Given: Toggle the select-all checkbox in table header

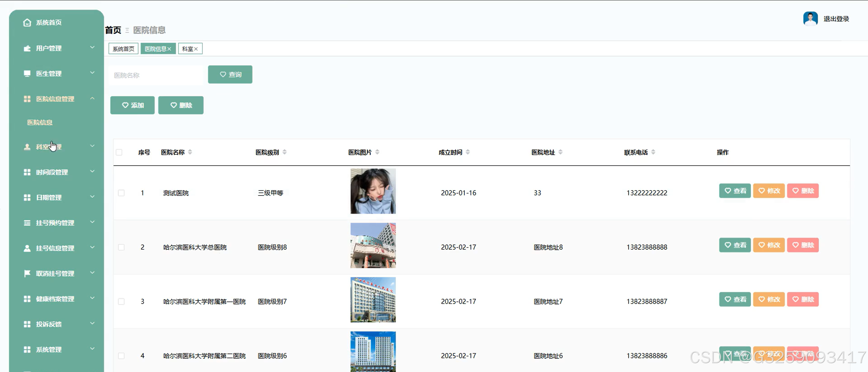Looking at the screenshot, I should 119,152.
